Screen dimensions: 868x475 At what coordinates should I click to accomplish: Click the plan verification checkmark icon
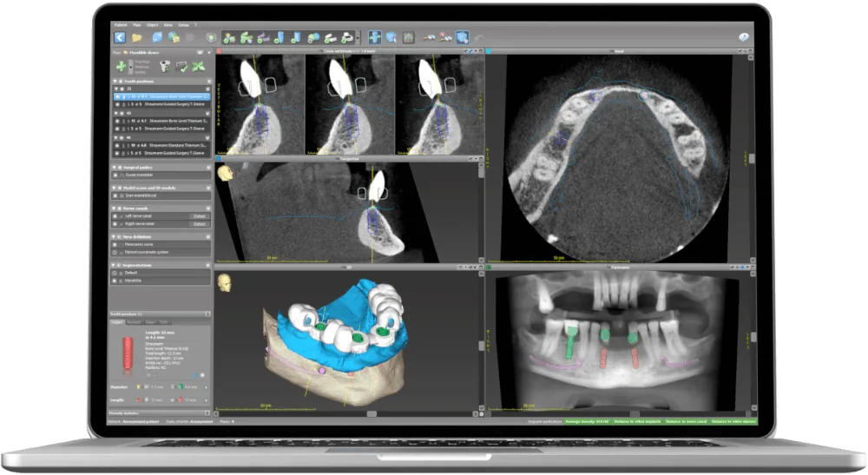[x=181, y=67]
